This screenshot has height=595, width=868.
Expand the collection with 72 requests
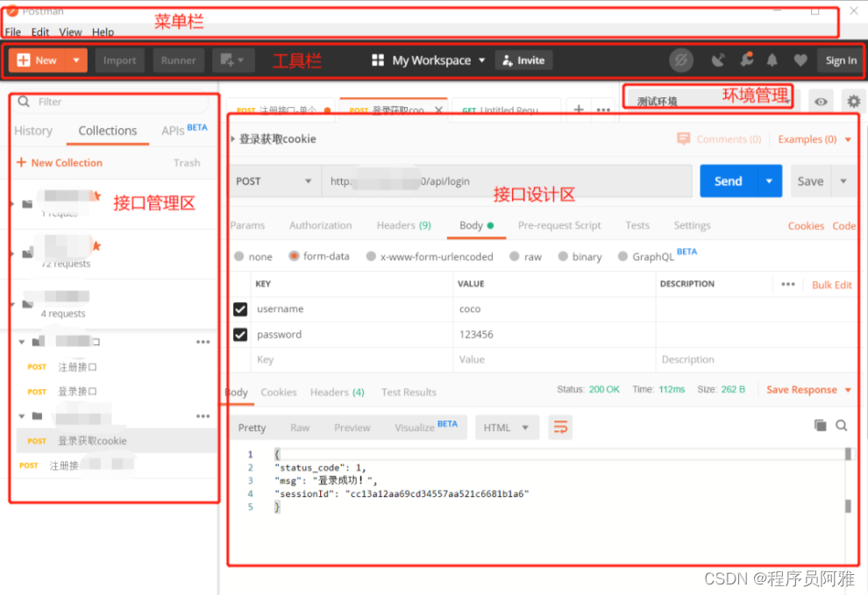coord(12,253)
